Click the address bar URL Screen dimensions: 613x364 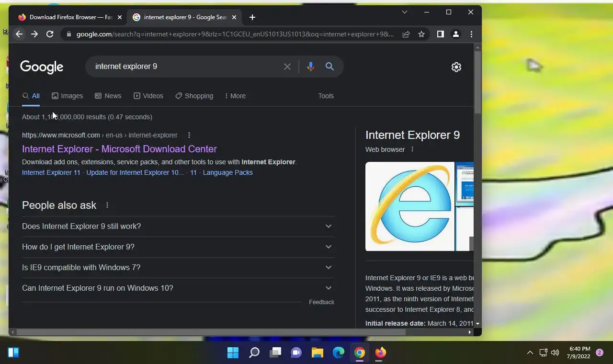point(235,34)
